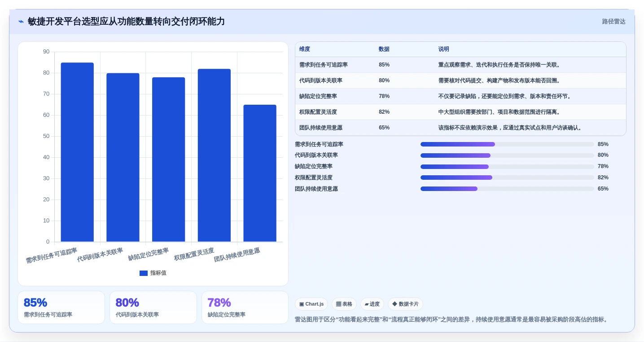
Task: Click the 90 y-axis label
Action: (46, 52)
